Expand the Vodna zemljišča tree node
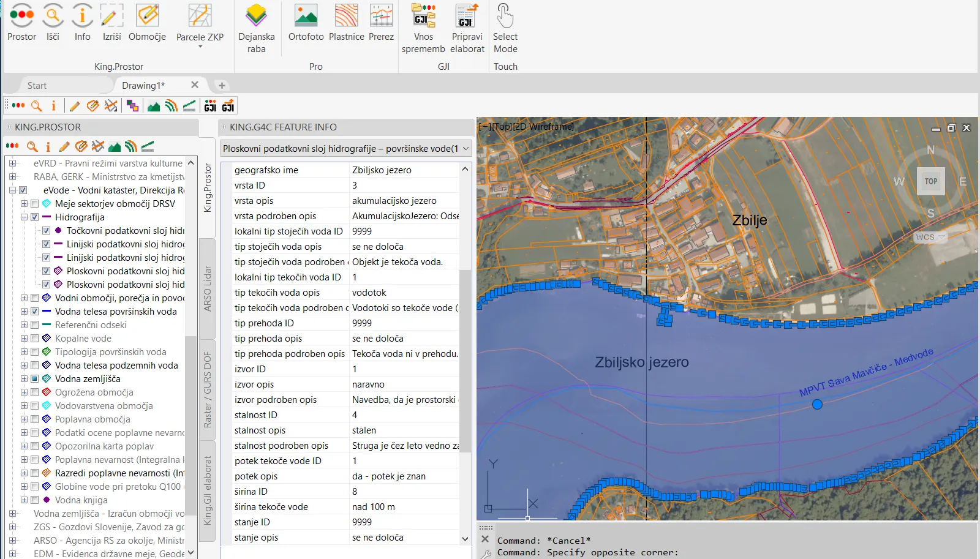Viewport: 980px width, 559px height. pos(24,379)
